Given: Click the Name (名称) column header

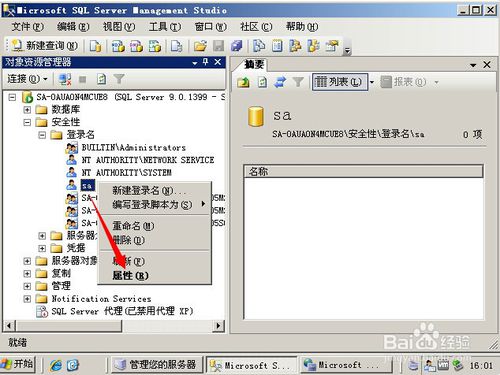Looking at the screenshot, I should pyautogui.click(x=363, y=171).
